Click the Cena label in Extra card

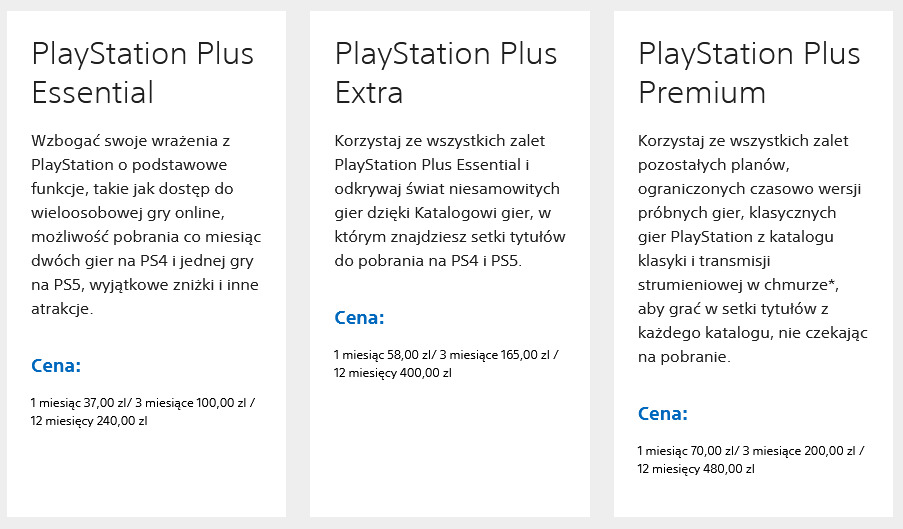[360, 318]
